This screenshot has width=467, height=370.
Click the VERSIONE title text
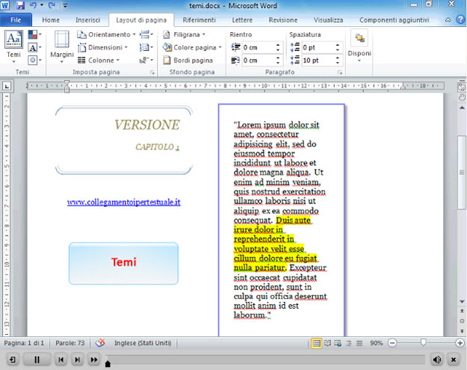tap(147, 125)
